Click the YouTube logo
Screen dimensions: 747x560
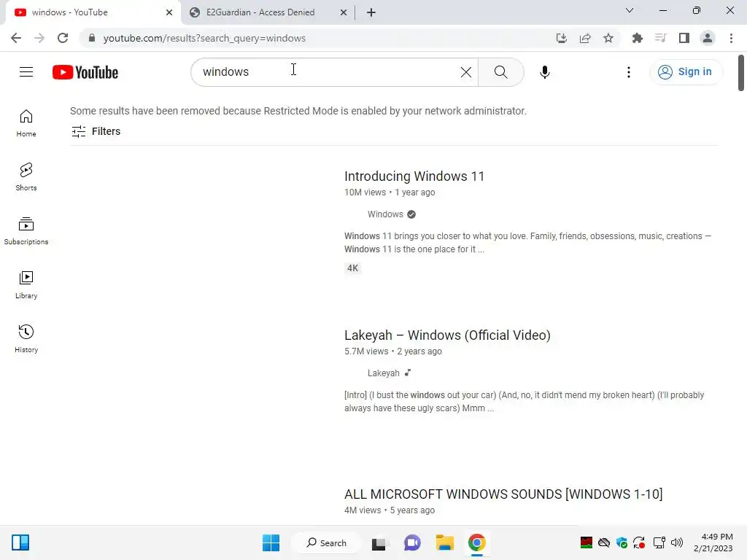point(85,72)
